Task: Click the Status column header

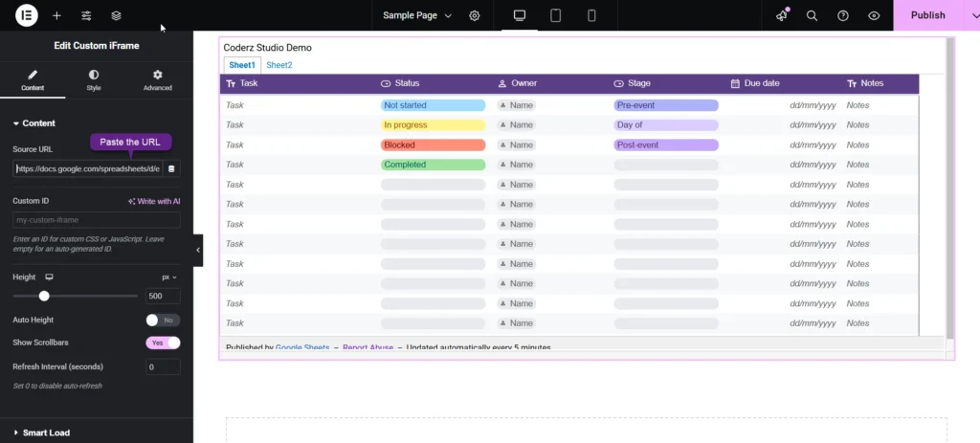Action: (x=401, y=83)
